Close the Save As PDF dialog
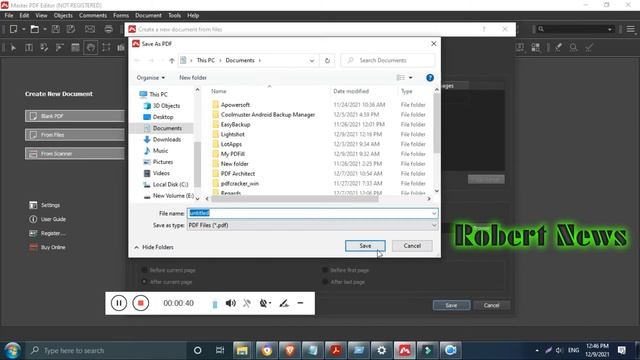 (433, 43)
